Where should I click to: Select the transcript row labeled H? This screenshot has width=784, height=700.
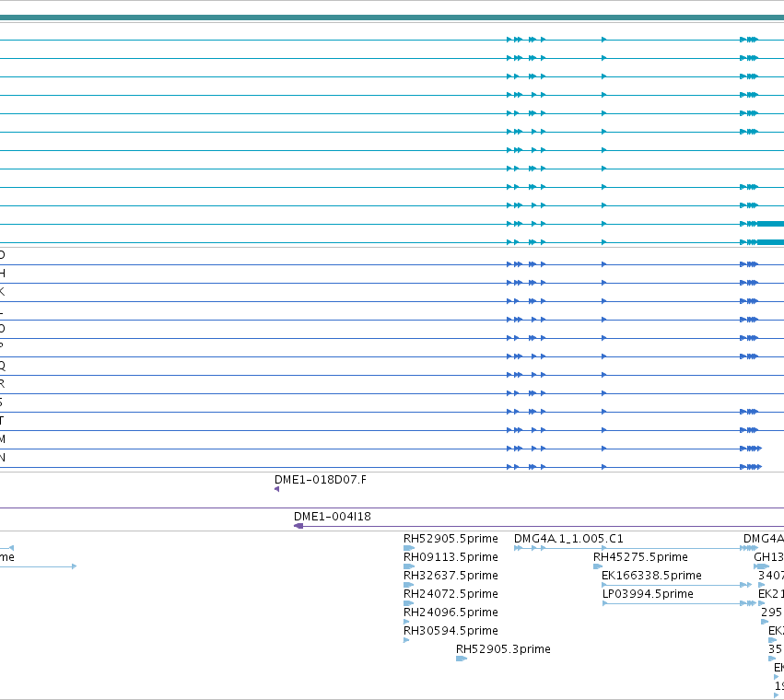click(x=392, y=283)
